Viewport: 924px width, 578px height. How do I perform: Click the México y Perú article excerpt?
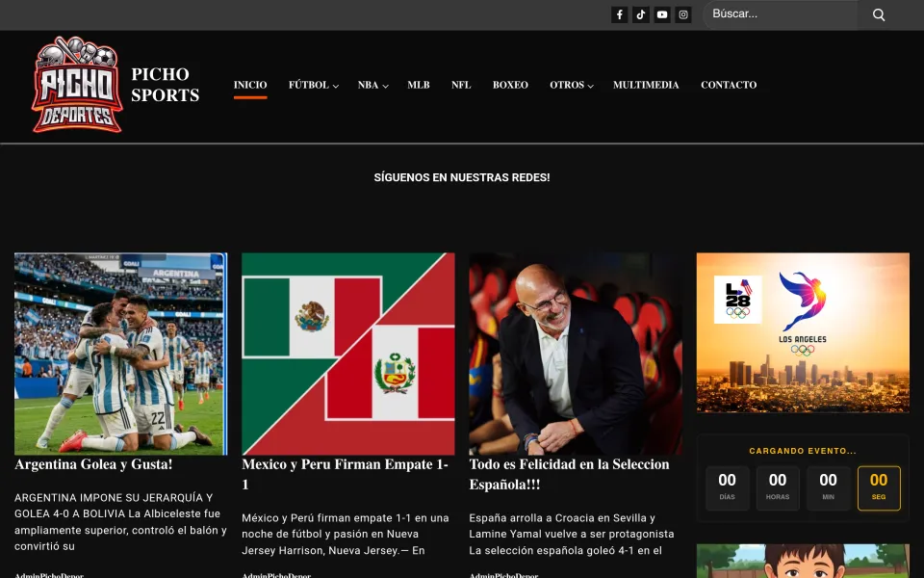(346, 535)
